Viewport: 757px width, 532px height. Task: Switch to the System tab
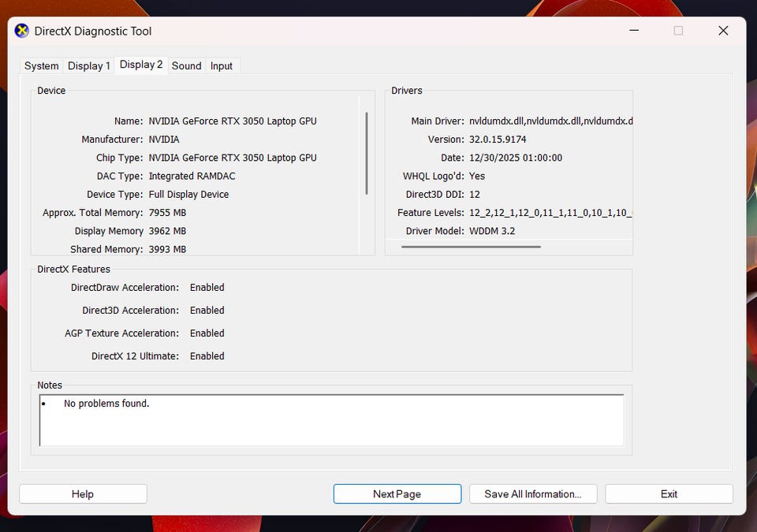pos(42,65)
